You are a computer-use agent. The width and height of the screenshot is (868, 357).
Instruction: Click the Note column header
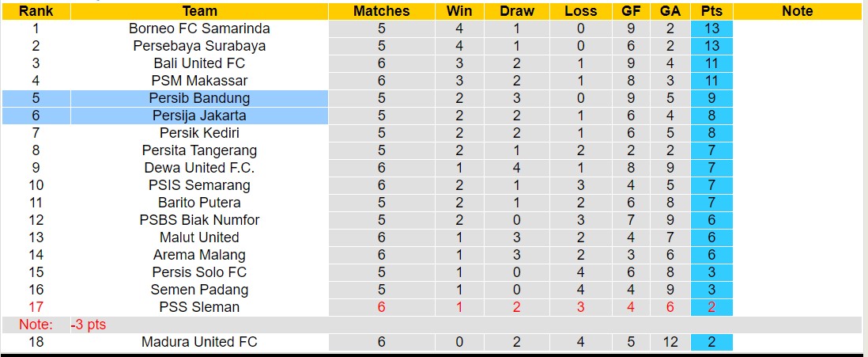(797, 11)
